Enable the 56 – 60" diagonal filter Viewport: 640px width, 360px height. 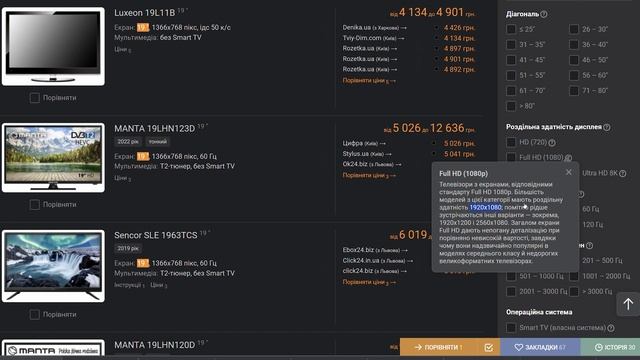coord(574,76)
